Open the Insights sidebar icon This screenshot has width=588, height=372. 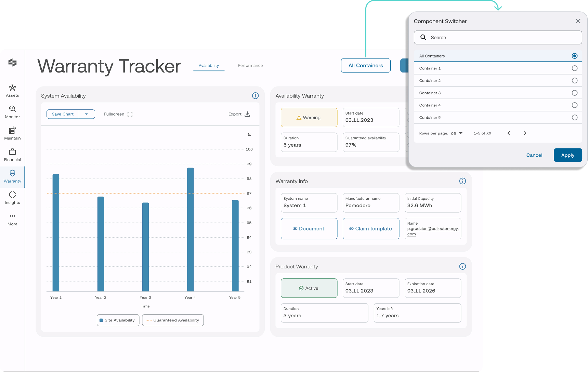12,195
